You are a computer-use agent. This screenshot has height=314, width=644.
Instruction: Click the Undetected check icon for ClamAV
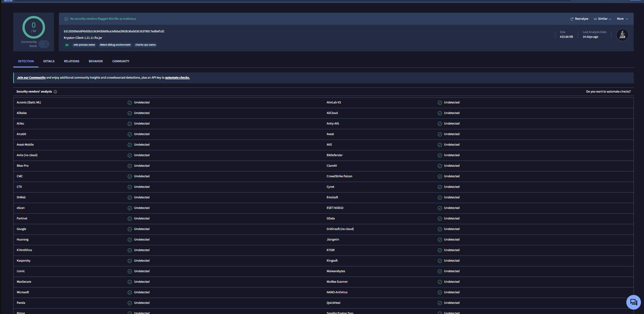[x=440, y=166]
